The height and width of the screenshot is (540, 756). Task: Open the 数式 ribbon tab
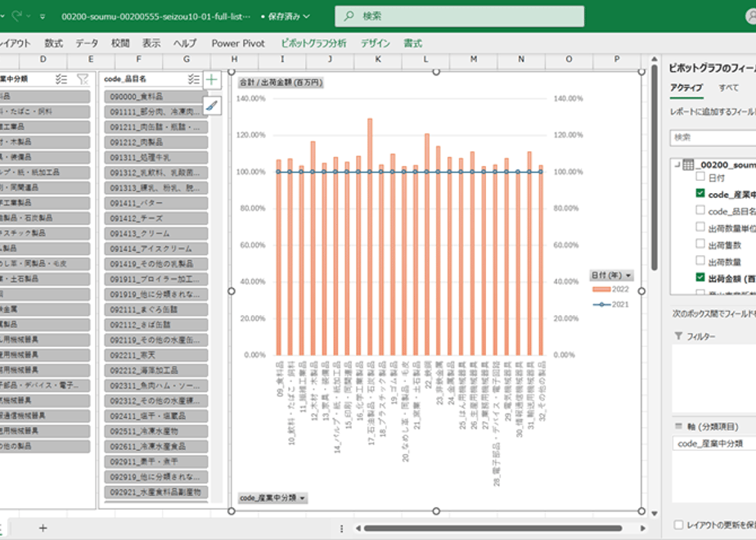tap(53, 43)
